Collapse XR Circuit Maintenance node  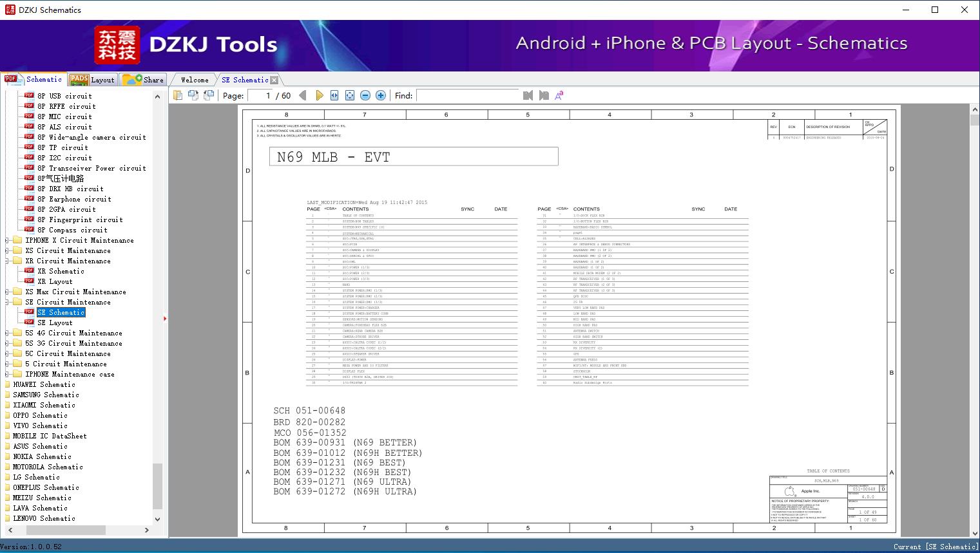pyautogui.click(x=7, y=261)
